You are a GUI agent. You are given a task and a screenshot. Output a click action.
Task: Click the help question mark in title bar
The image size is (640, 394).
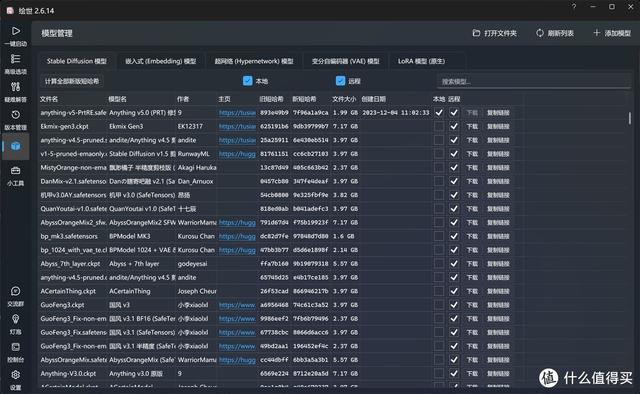pyautogui.click(x=574, y=7)
